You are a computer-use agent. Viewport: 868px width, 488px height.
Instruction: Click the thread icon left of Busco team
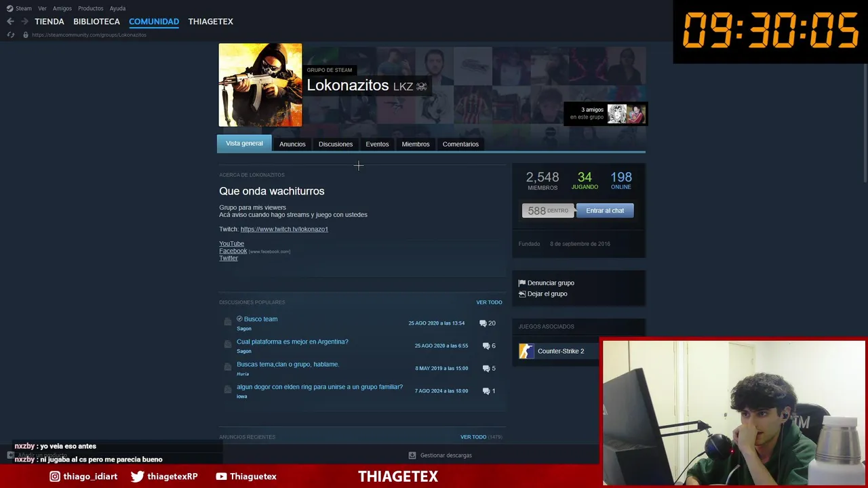click(x=228, y=322)
